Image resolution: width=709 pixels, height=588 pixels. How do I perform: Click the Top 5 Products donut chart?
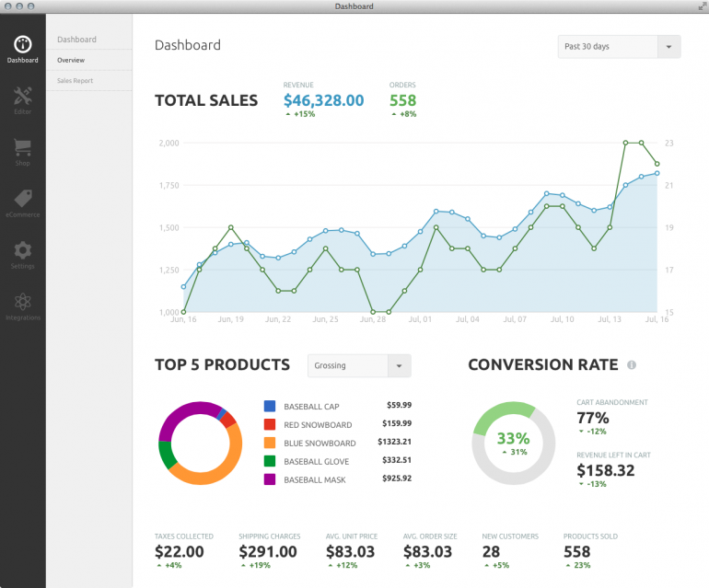click(200, 443)
